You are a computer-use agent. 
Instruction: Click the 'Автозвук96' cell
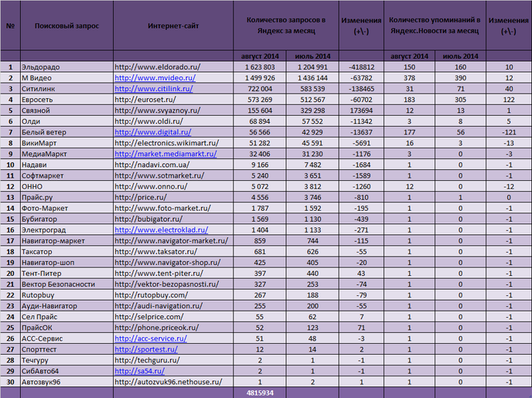tap(66, 382)
